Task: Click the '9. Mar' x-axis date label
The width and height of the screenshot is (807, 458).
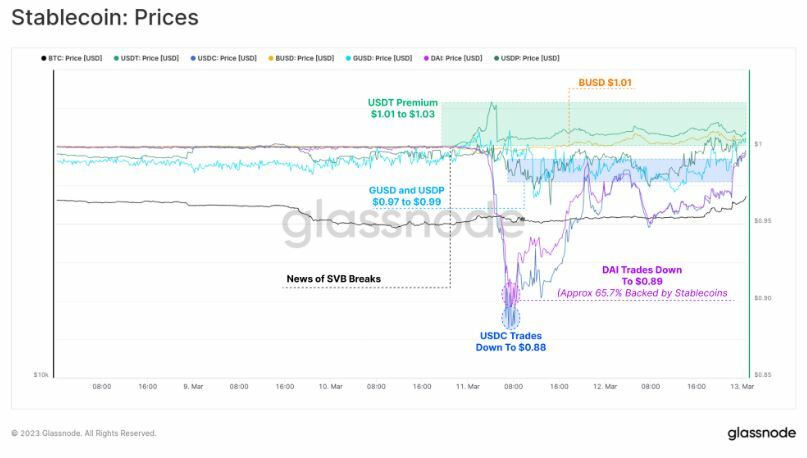Action: tap(193, 385)
